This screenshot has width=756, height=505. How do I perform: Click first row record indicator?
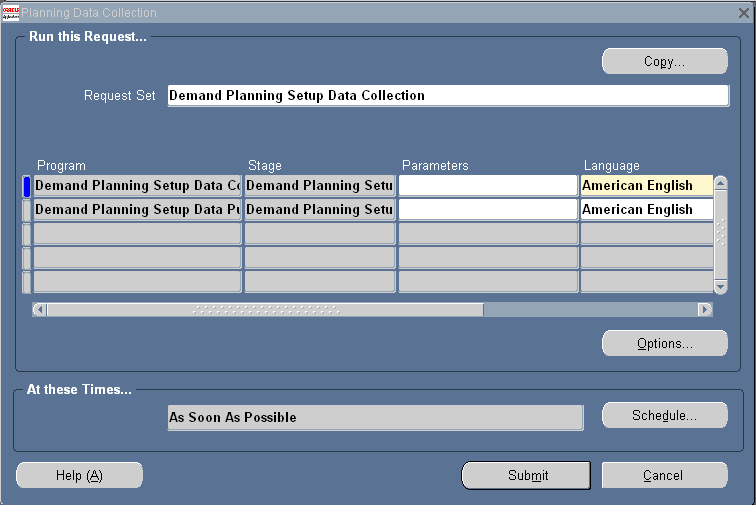coord(27,186)
